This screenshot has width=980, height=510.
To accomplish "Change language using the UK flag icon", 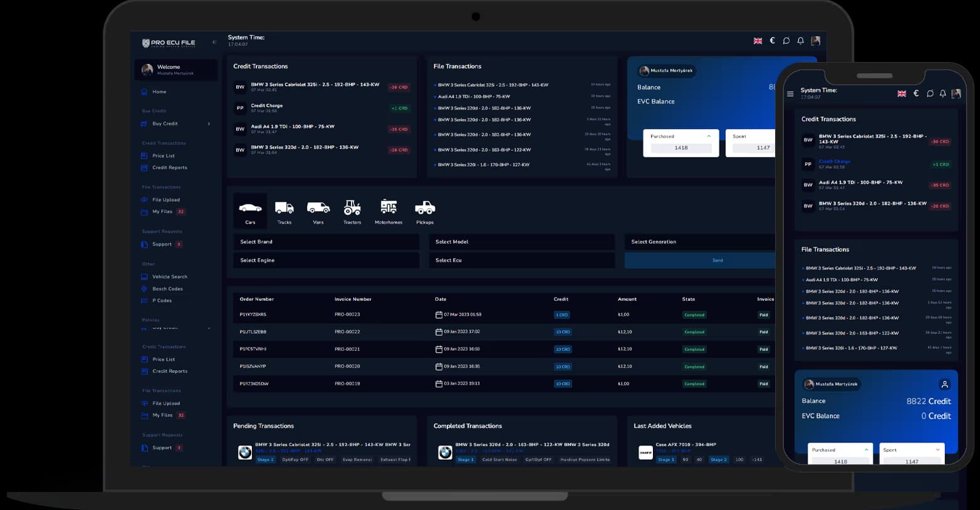I will tap(757, 40).
